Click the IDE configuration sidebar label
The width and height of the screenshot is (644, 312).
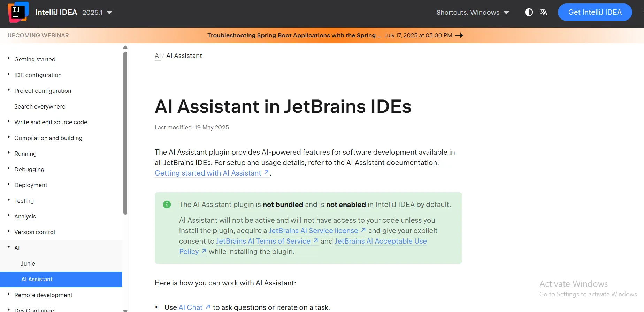click(x=38, y=75)
